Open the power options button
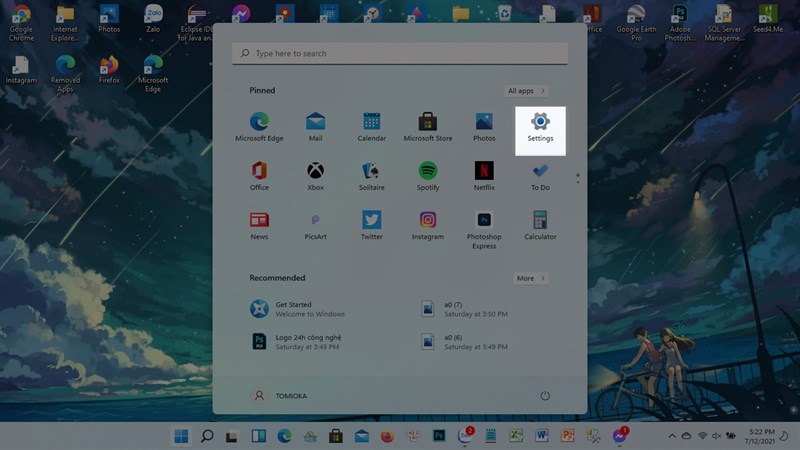Viewport: 800px width, 450px height. click(x=545, y=395)
